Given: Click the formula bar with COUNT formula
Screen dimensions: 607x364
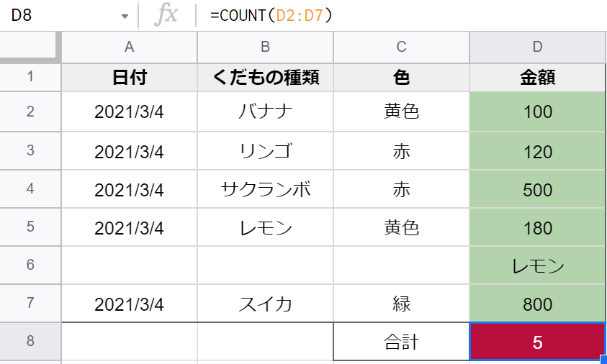Looking at the screenshot, I should click(x=400, y=15).
